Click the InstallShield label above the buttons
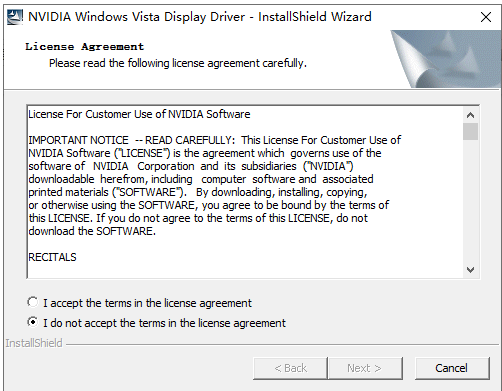The width and height of the screenshot is (502, 391). coord(34,343)
